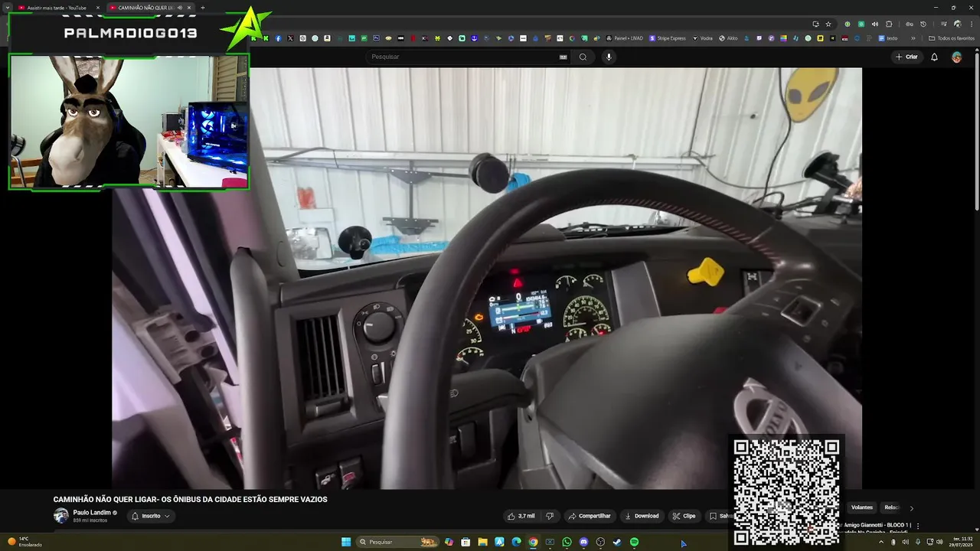This screenshot has width=980, height=551.
Task: Dislike the video with thumbs down
Action: [x=549, y=516]
